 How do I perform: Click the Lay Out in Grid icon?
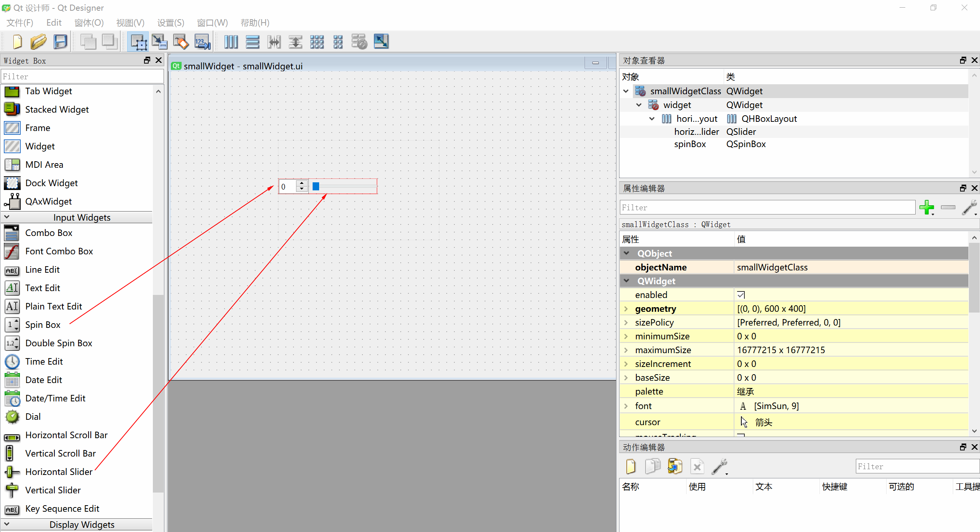pyautogui.click(x=317, y=42)
